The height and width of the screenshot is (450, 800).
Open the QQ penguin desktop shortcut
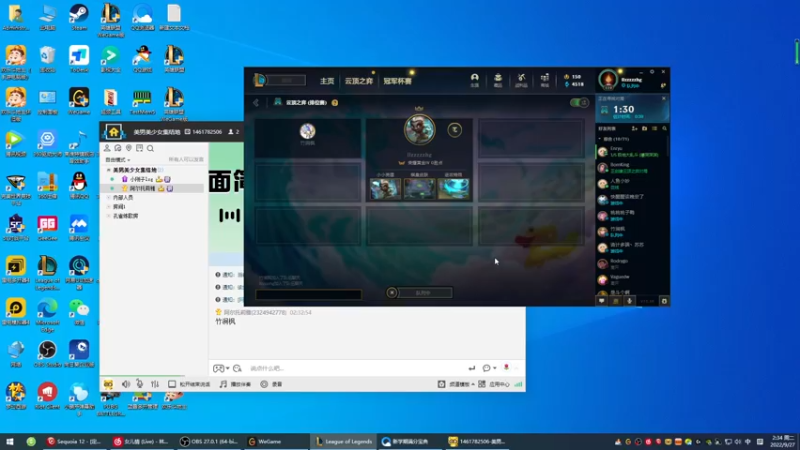(79, 182)
